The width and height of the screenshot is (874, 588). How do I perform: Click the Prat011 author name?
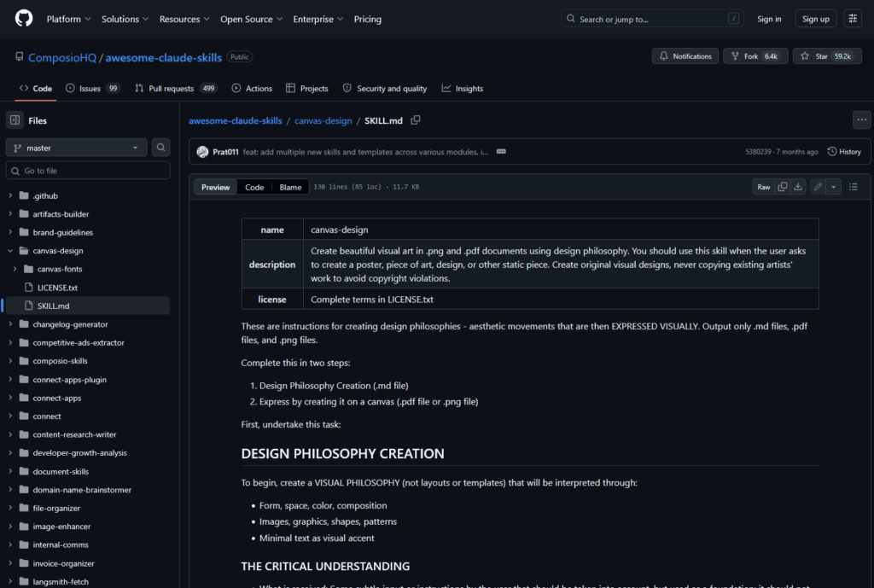tap(225, 152)
